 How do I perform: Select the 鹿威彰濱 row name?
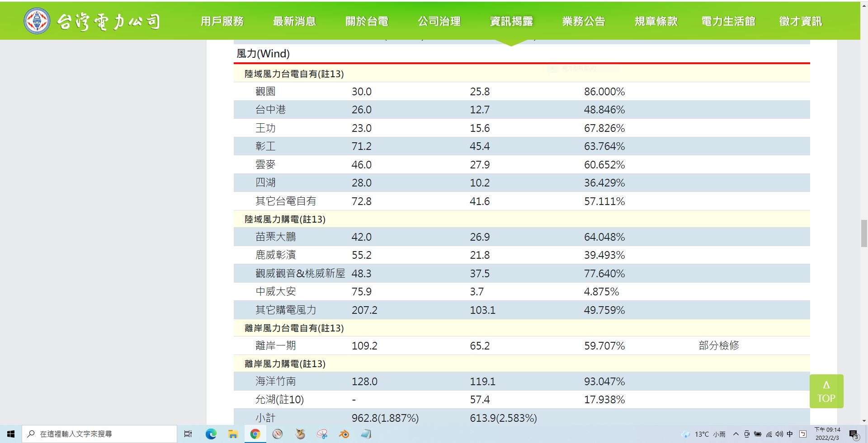coord(276,255)
